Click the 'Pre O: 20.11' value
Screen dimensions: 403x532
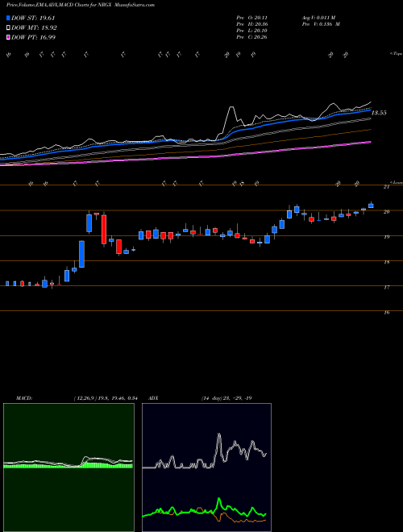pos(251,18)
